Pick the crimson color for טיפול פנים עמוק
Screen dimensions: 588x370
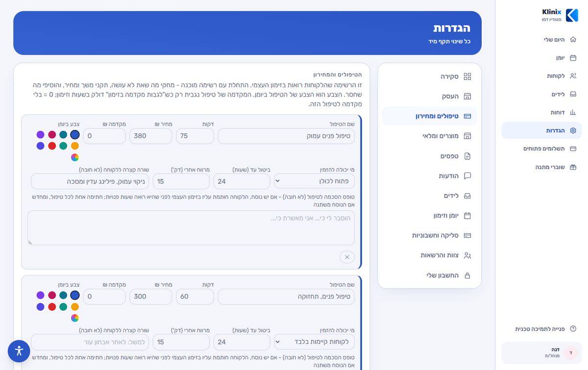(x=52, y=134)
